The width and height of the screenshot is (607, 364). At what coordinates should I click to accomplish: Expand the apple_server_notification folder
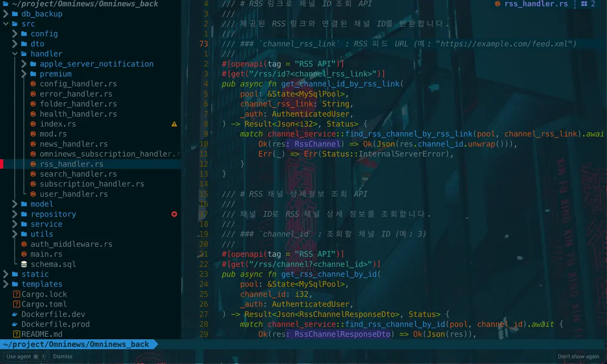pyautogui.click(x=24, y=64)
